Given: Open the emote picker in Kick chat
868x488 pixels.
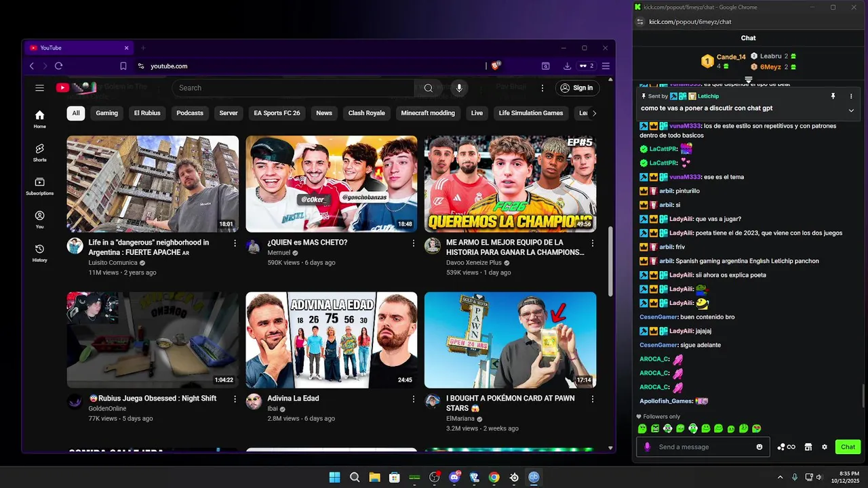Looking at the screenshot, I should point(759,447).
